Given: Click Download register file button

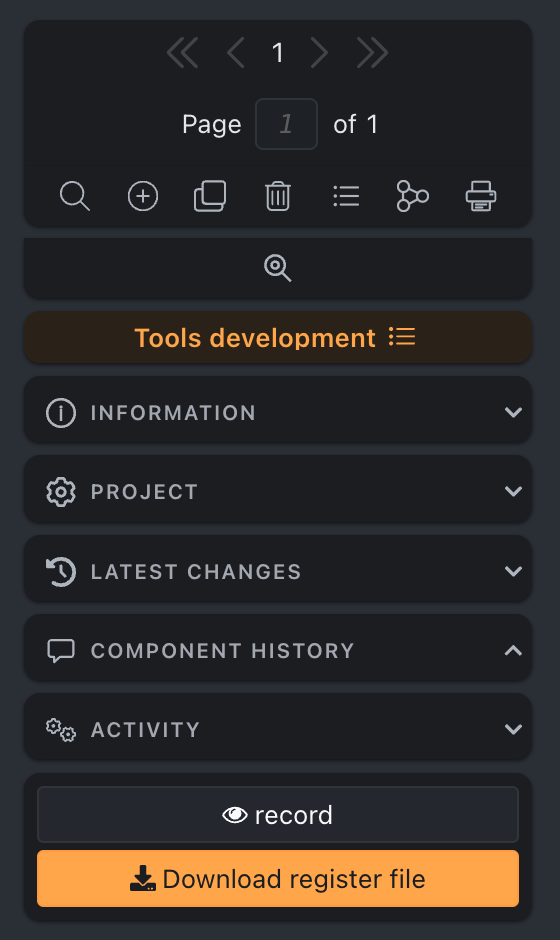Looking at the screenshot, I should click(x=278, y=879).
